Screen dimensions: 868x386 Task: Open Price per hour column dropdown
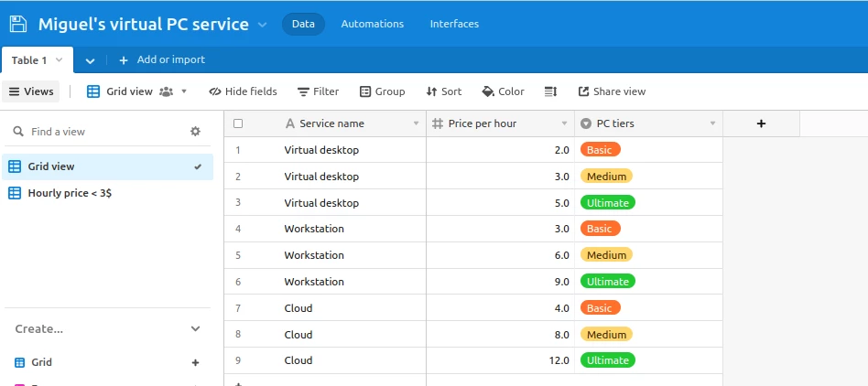pyautogui.click(x=565, y=123)
